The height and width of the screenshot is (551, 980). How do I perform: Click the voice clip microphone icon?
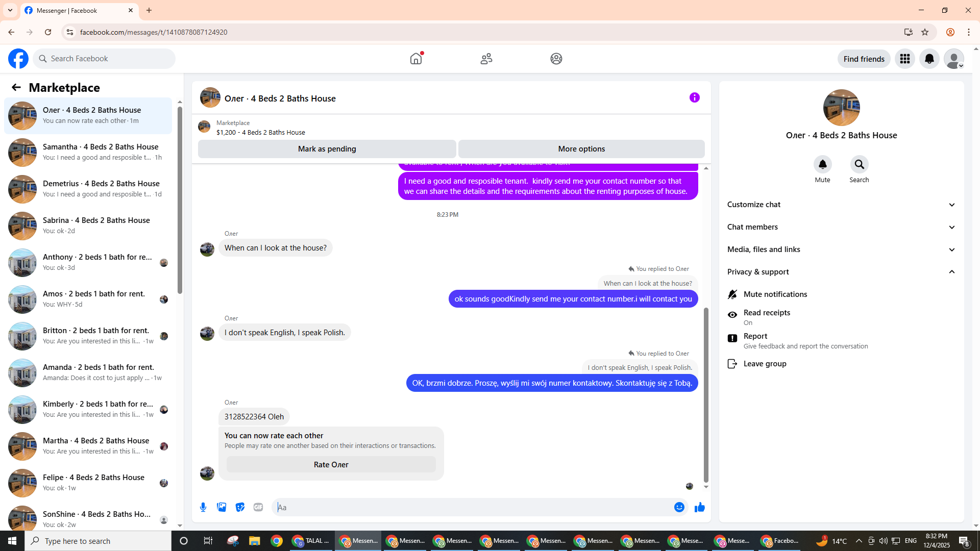[x=203, y=507]
